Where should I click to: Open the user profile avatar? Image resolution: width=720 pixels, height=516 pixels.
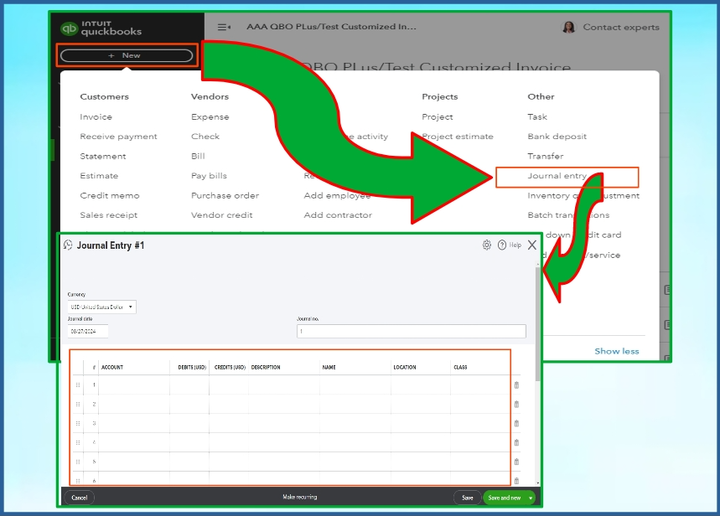(x=568, y=27)
